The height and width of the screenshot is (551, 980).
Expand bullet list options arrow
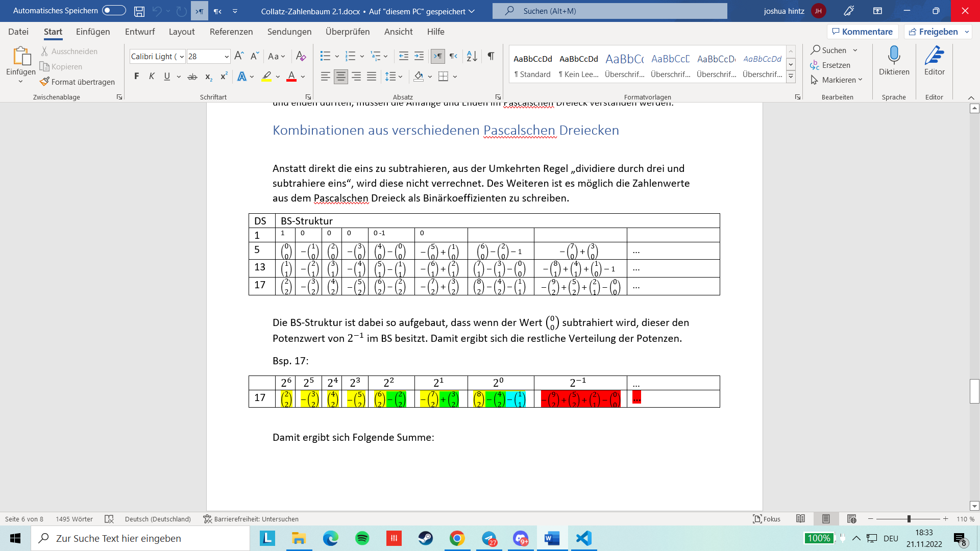tap(337, 57)
